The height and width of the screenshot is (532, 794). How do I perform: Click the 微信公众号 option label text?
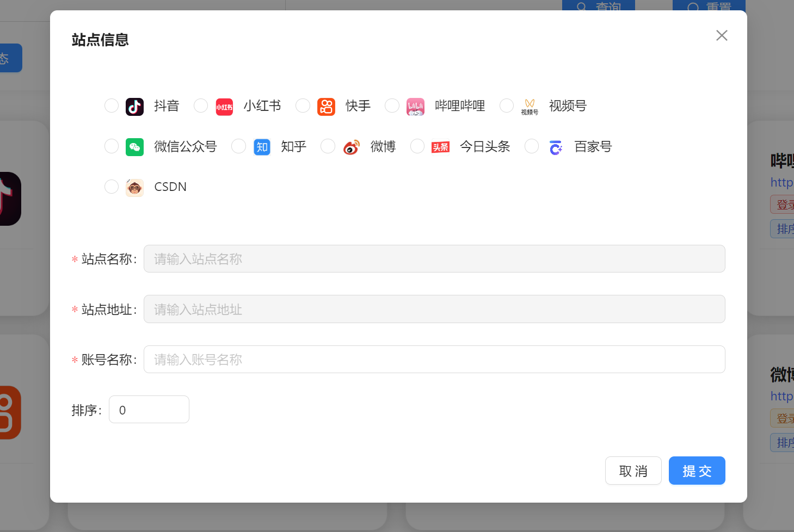point(186,146)
